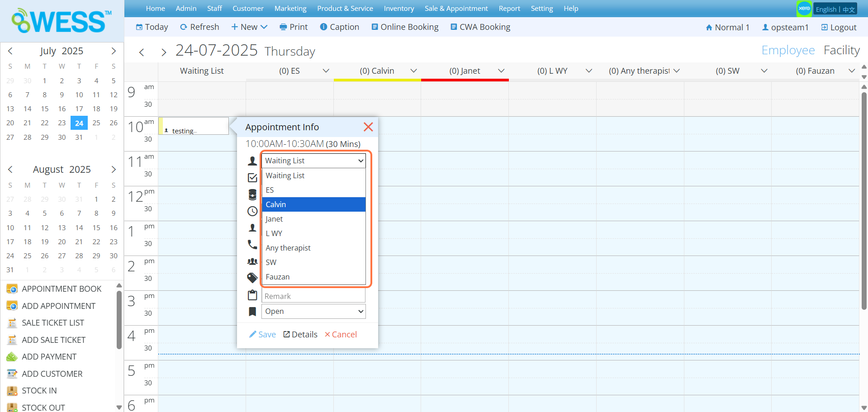Select Janet from the therapist dropdown

tap(274, 219)
